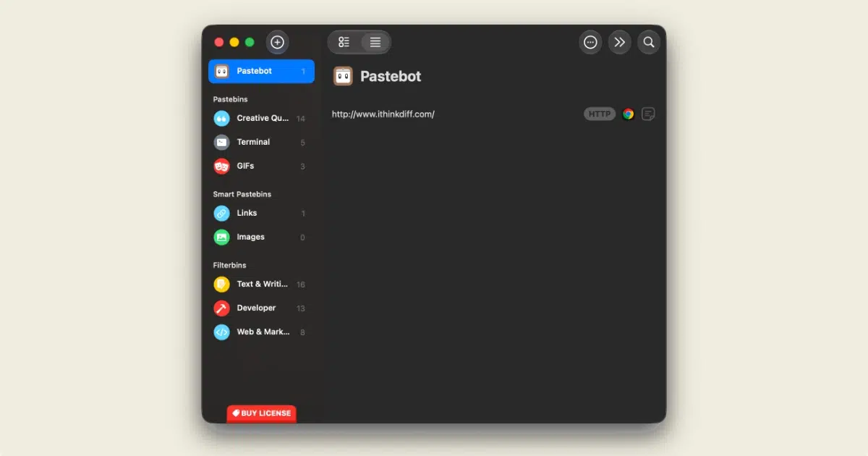Click the Pastebot robot icon in sidebar
This screenshot has width=868, height=456.
(x=222, y=71)
